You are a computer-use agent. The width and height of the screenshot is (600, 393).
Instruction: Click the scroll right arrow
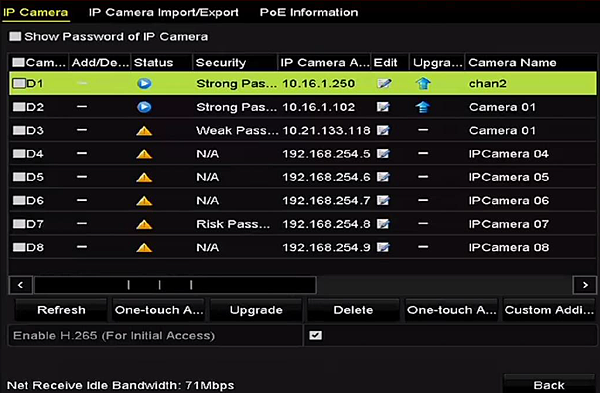click(585, 285)
